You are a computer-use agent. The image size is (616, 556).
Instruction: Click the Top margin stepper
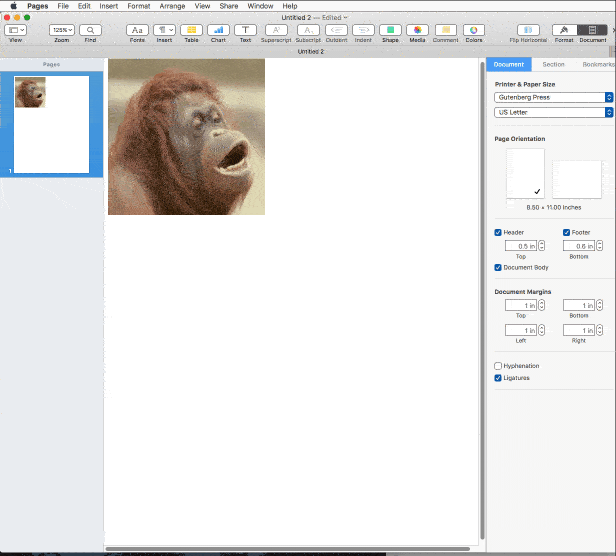541,305
